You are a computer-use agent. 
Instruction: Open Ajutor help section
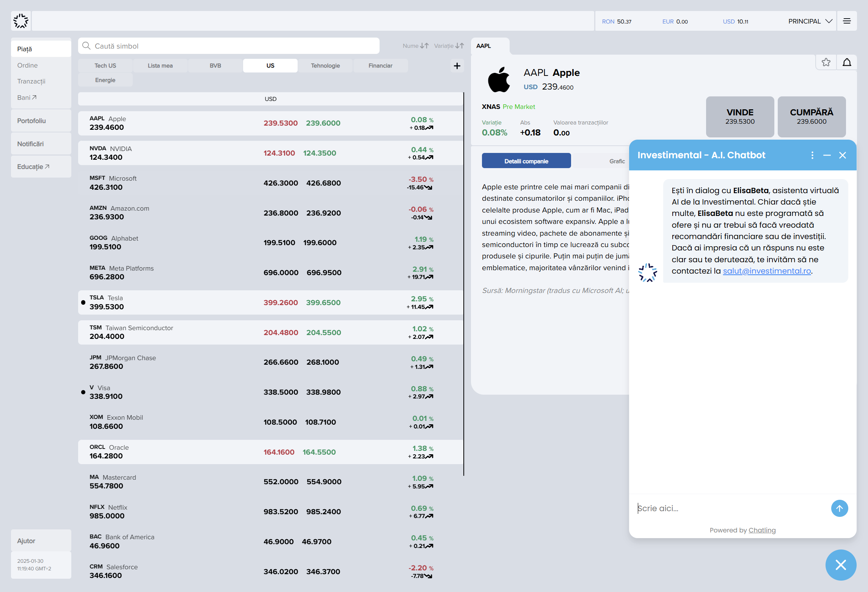click(x=41, y=541)
